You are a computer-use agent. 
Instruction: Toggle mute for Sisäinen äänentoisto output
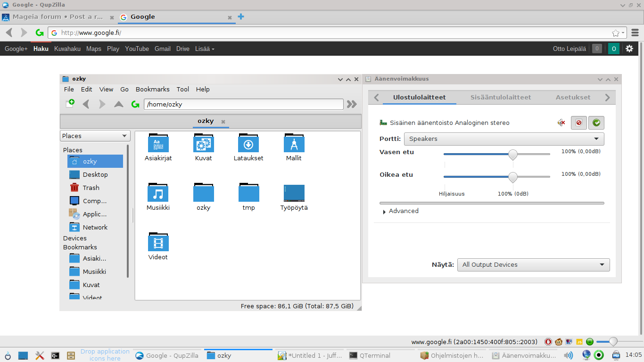(561, 123)
